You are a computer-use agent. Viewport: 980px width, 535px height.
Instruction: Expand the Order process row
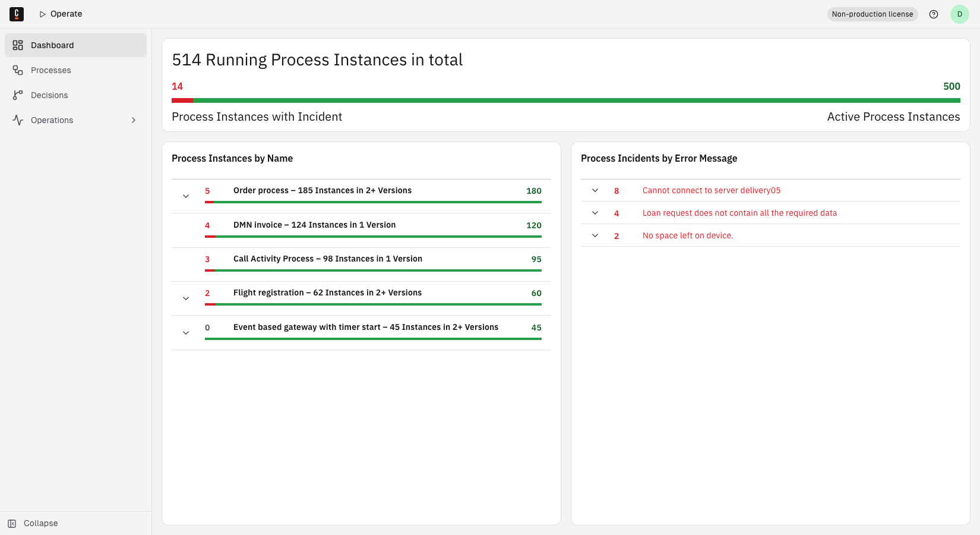186,196
